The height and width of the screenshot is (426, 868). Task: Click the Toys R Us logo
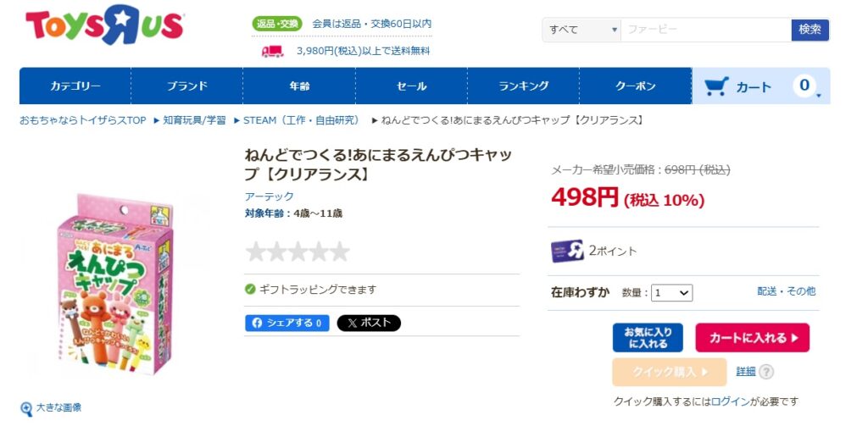(103, 26)
